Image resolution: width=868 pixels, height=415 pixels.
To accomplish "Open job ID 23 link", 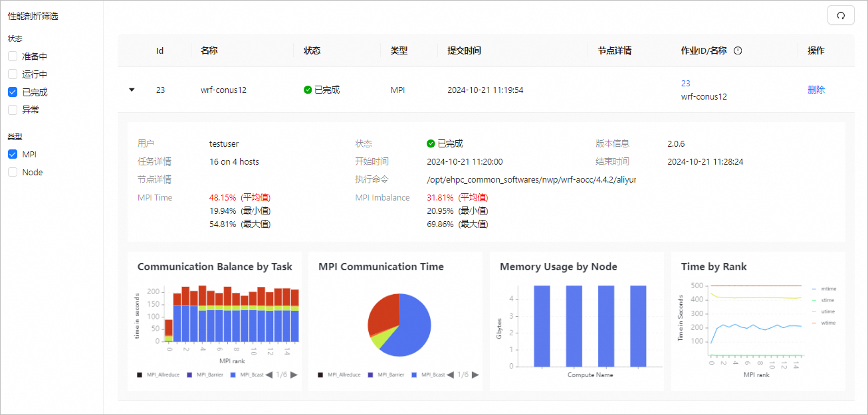I will [686, 83].
